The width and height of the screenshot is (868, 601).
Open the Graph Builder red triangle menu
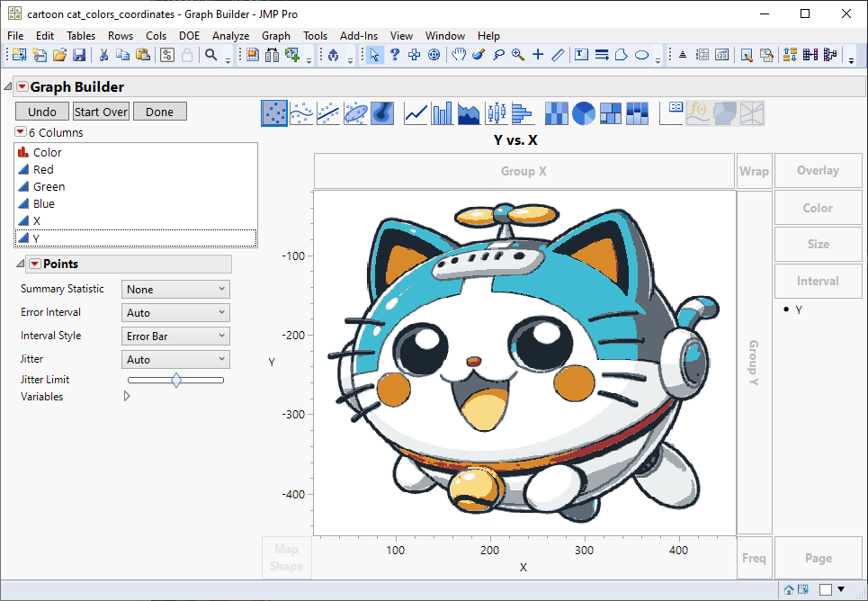pyautogui.click(x=22, y=87)
